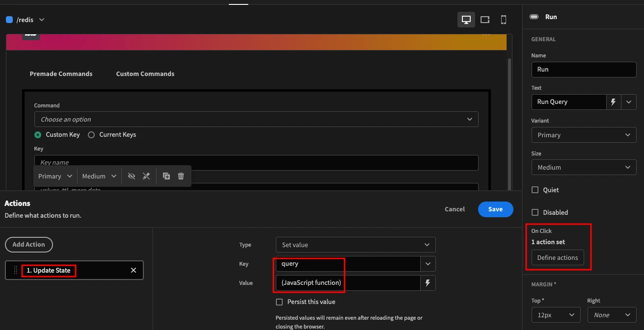Enable Persist this value
644x330 pixels.
tap(279, 302)
